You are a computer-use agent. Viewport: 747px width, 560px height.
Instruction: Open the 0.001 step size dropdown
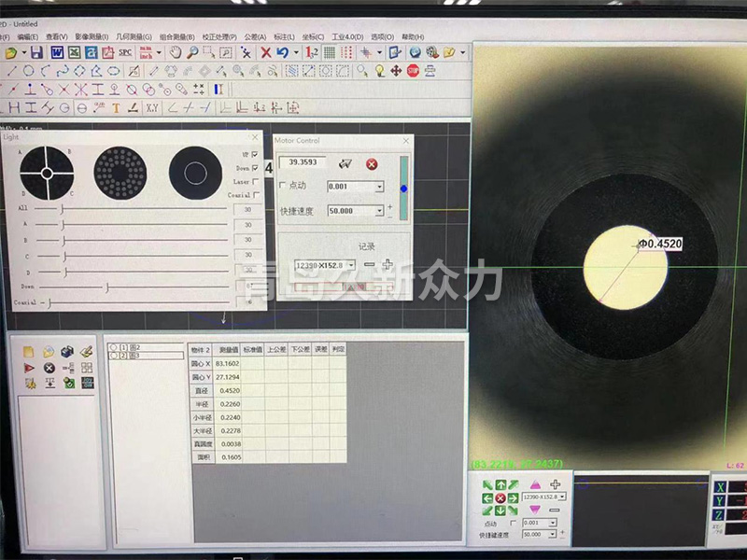point(379,187)
